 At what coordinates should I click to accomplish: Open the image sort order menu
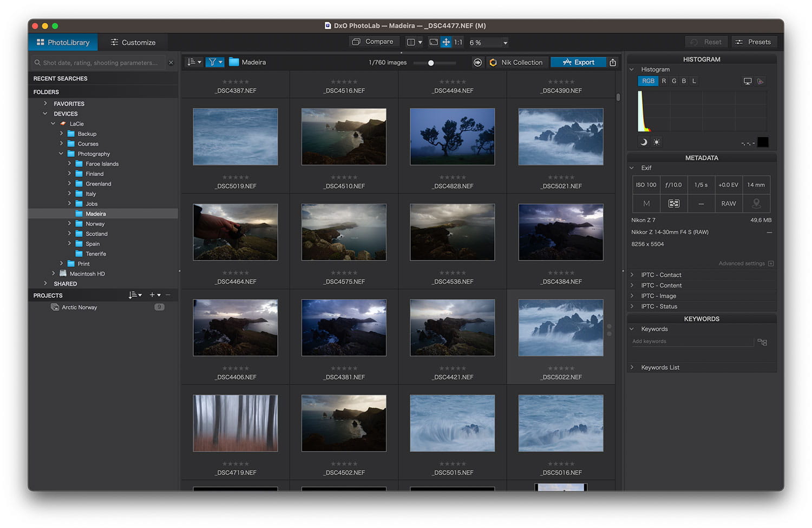(x=194, y=62)
